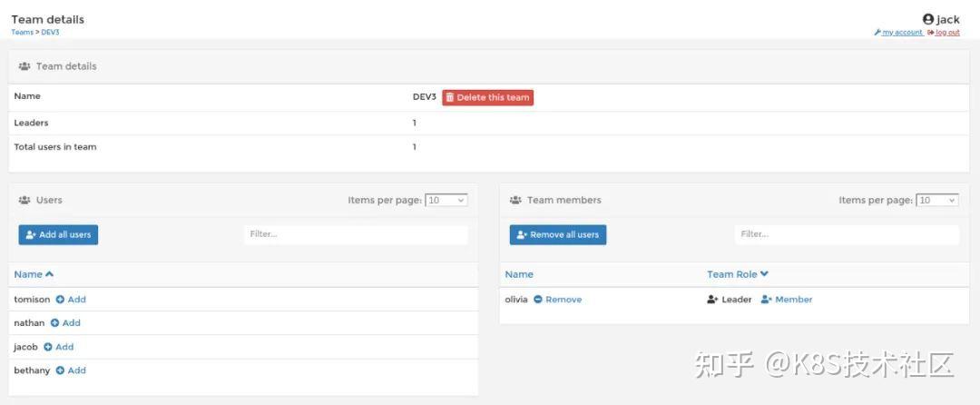Click the plus icon next to tomison
This screenshot has height=405, width=980.
point(61,300)
